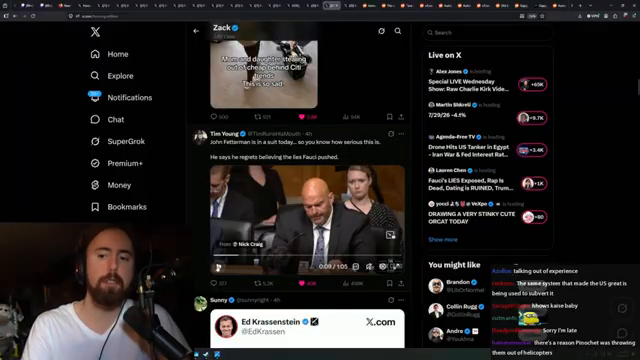Viewport: 640px width, 360px height.
Task: Open the Fetterman video settings gear
Action: pos(382,267)
